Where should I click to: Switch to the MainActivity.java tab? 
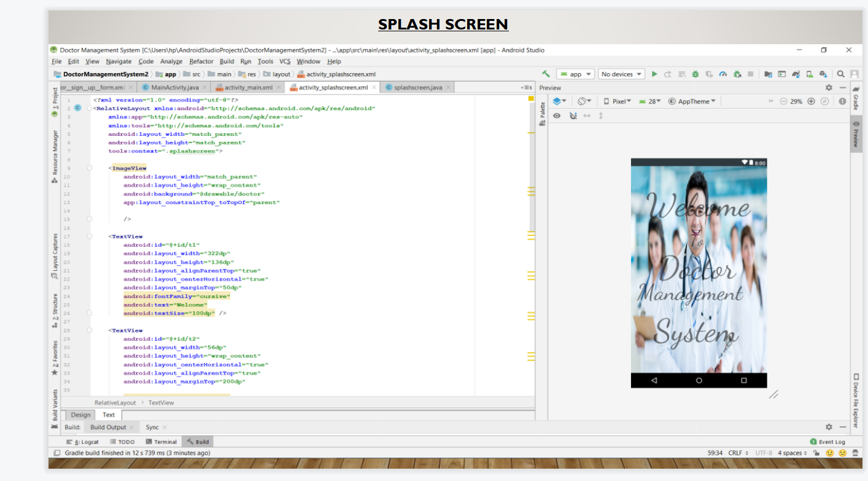(x=174, y=88)
